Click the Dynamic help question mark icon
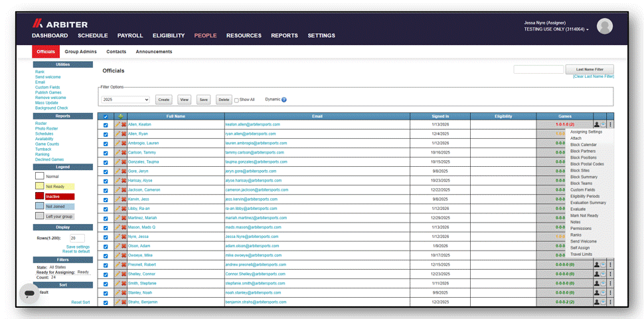This screenshot has height=319, width=644. click(284, 100)
